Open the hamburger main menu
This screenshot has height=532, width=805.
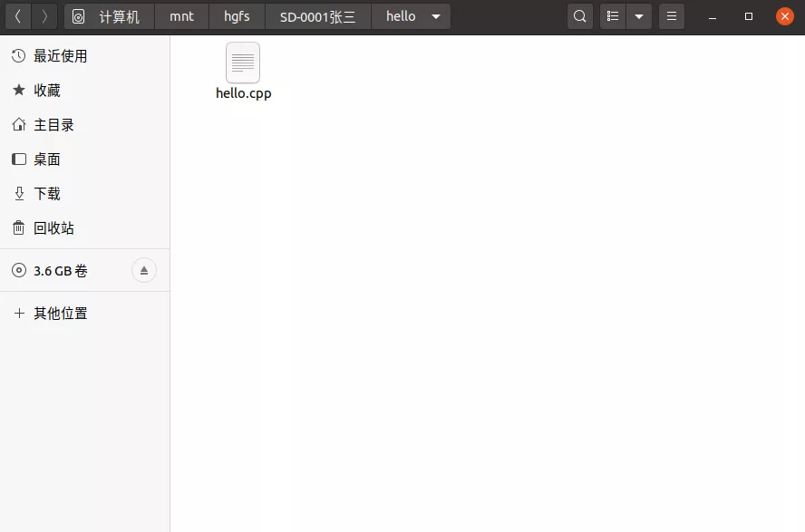tap(672, 16)
